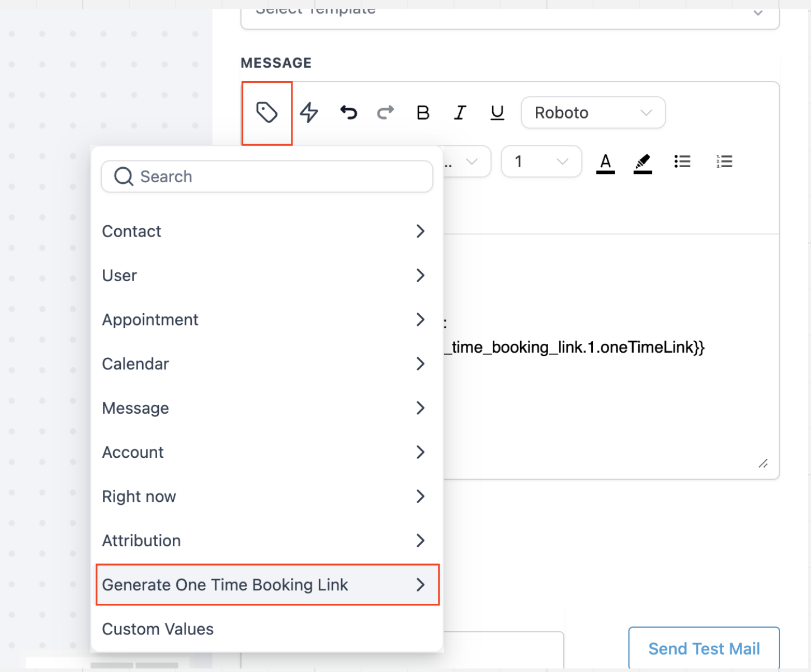
Task: Expand the Appointment merge field category
Action: click(263, 320)
